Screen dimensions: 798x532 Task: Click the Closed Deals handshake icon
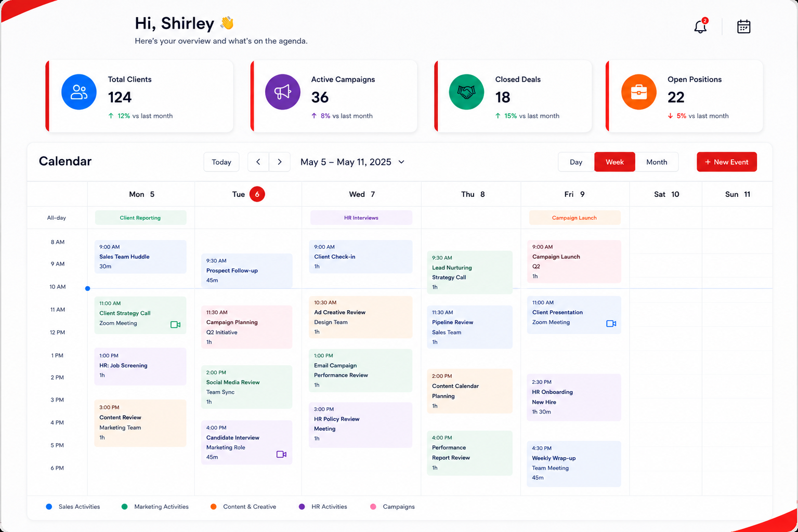466,92
